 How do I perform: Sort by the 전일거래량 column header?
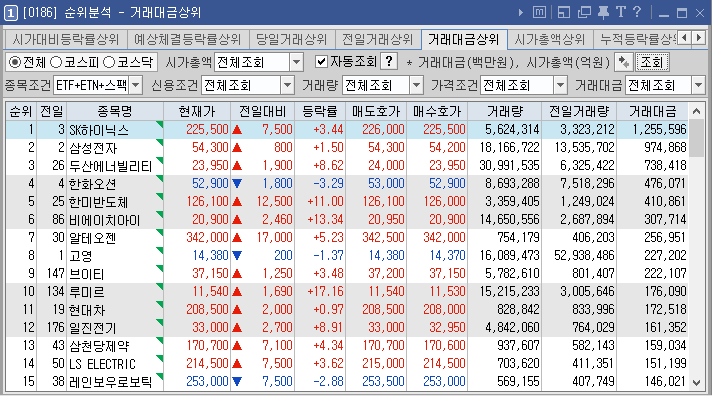tap(578, 111)
